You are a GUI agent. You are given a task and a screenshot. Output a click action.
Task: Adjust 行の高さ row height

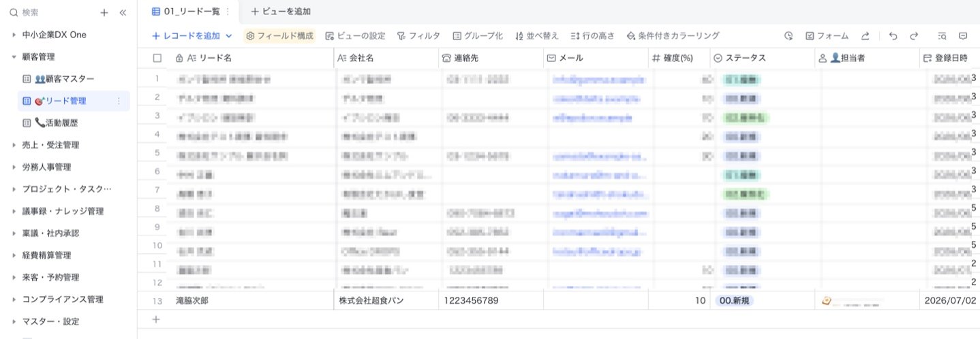coord(592,35)
